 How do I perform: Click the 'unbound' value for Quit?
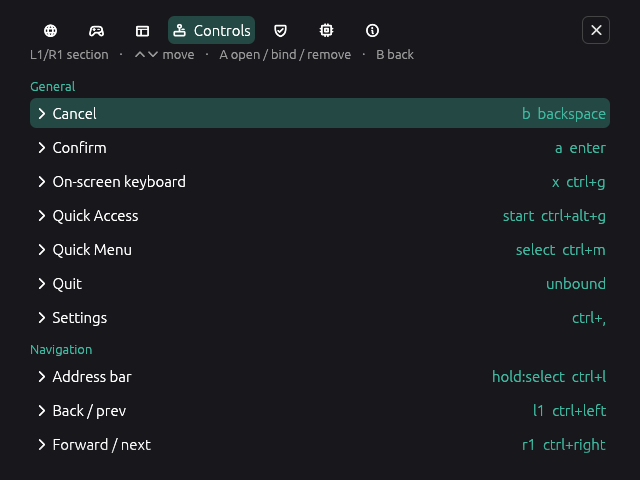point(576,284)
